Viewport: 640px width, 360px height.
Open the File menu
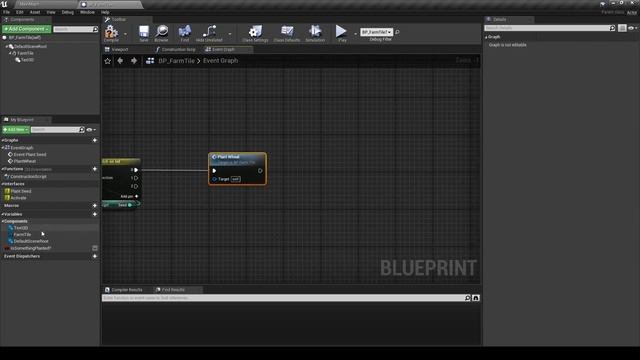click(7, 12)
